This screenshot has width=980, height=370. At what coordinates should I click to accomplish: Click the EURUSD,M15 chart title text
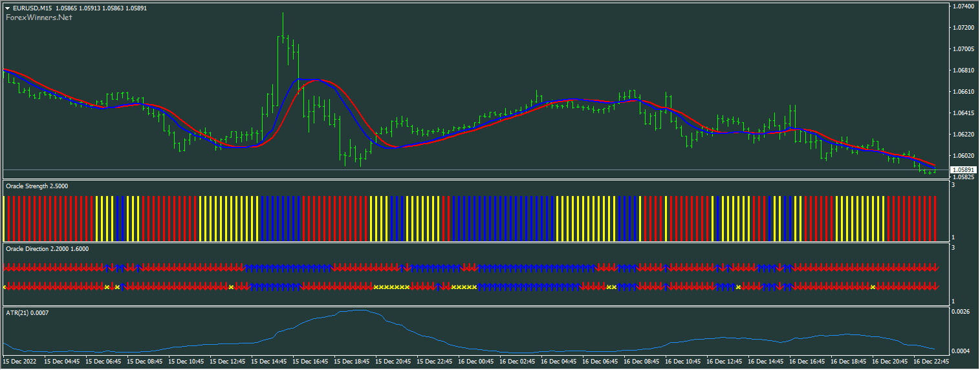[x=32, y=8]
